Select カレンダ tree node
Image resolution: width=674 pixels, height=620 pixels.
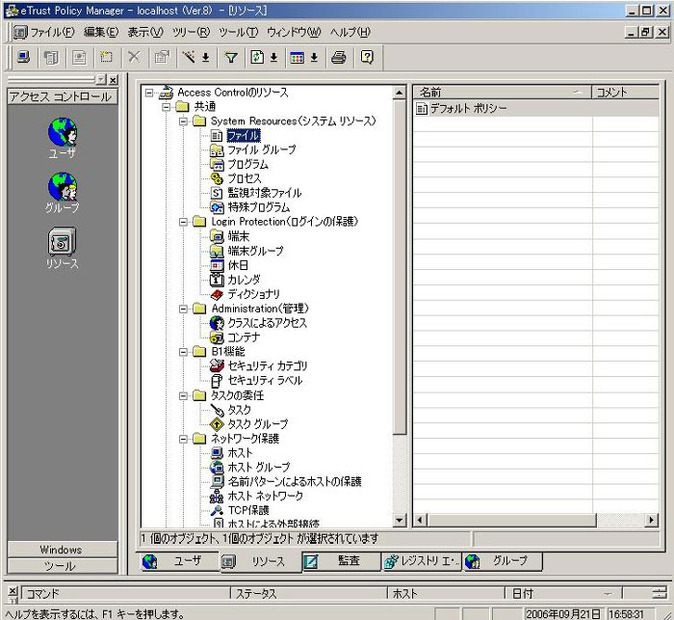(244, 280)
